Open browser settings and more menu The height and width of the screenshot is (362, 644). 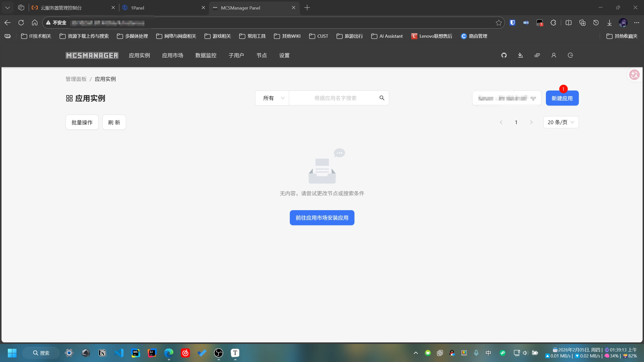[x=637, y=23]
